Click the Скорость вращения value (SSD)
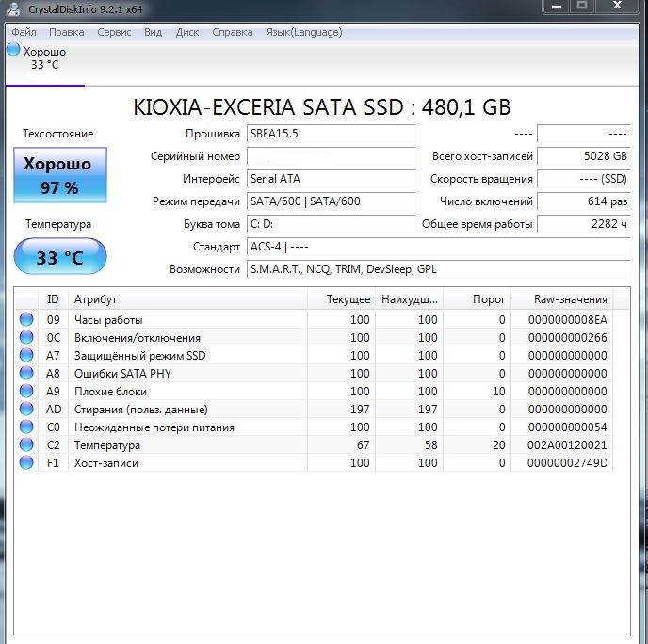 tap(584, 179)
